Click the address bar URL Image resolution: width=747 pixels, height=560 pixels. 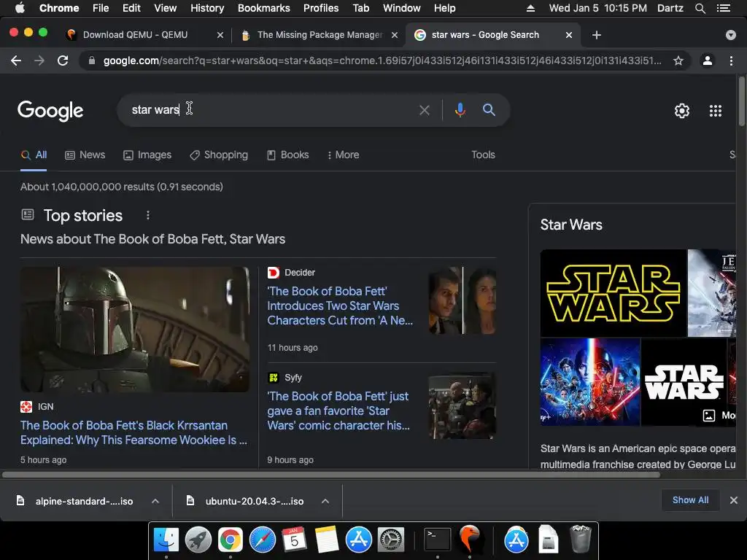(382, 61)
